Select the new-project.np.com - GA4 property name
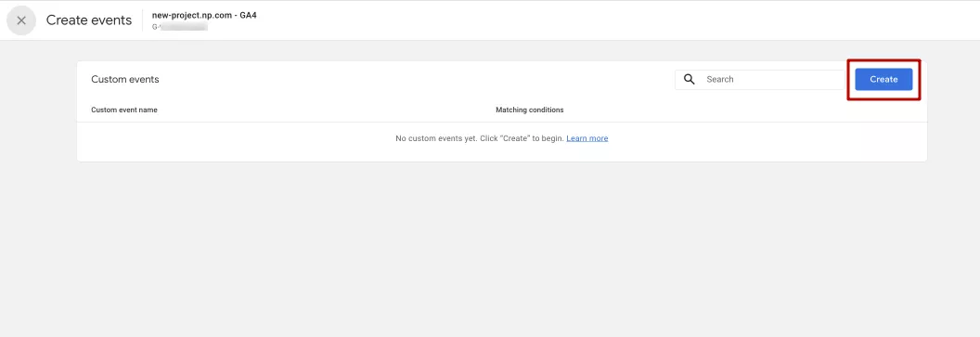This screenshot has width=980, height=337. click(204, 15)
